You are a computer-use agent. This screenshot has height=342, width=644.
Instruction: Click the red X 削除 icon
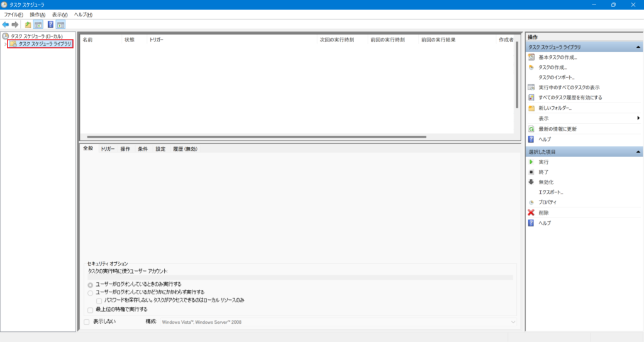(x=531, y=212)
